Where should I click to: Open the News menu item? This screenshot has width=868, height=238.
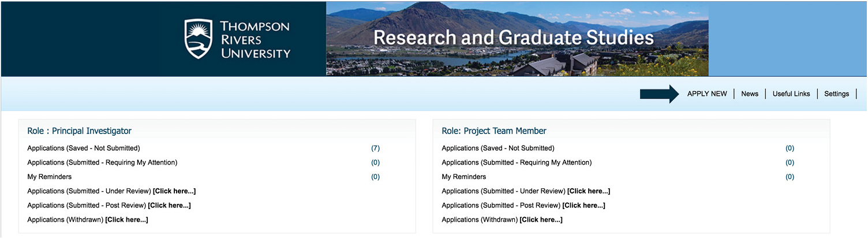(750, 94)
